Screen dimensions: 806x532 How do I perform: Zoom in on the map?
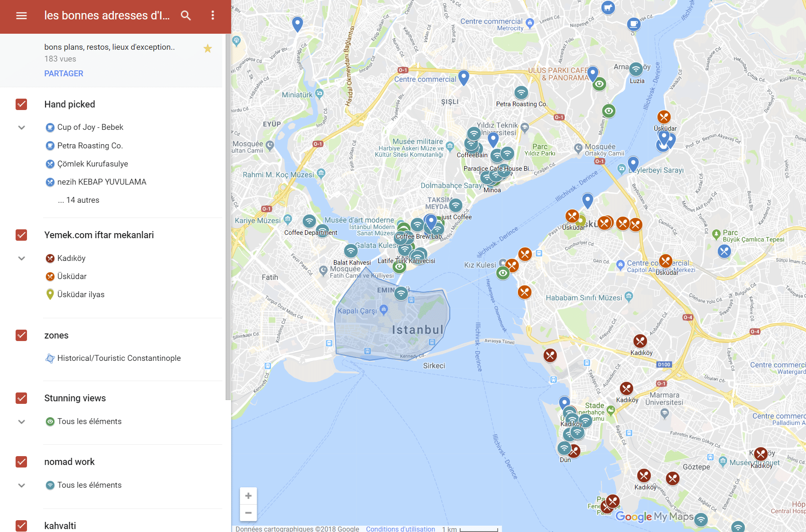[248, 496]
